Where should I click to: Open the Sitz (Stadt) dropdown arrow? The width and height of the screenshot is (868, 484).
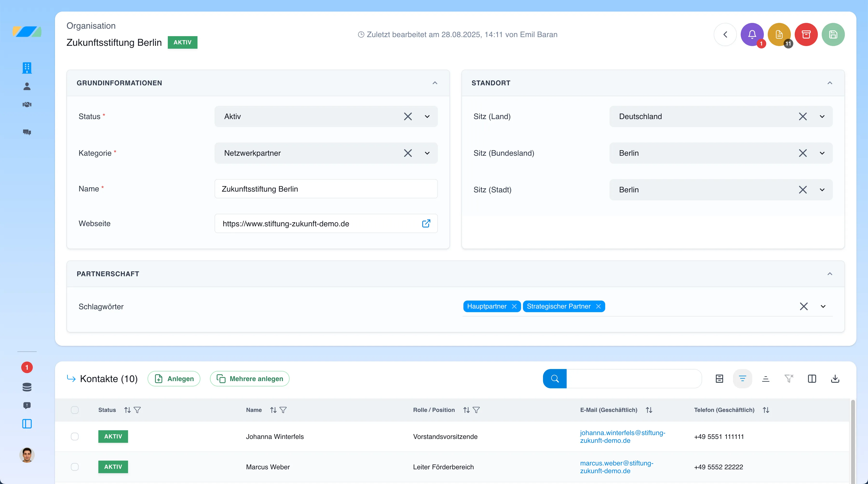pos(822,190)
